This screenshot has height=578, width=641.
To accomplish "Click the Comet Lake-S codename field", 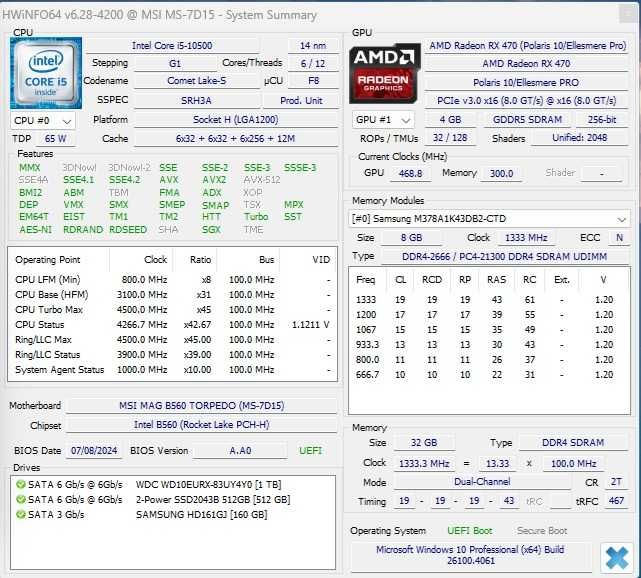I will click(x=196, y=81).
